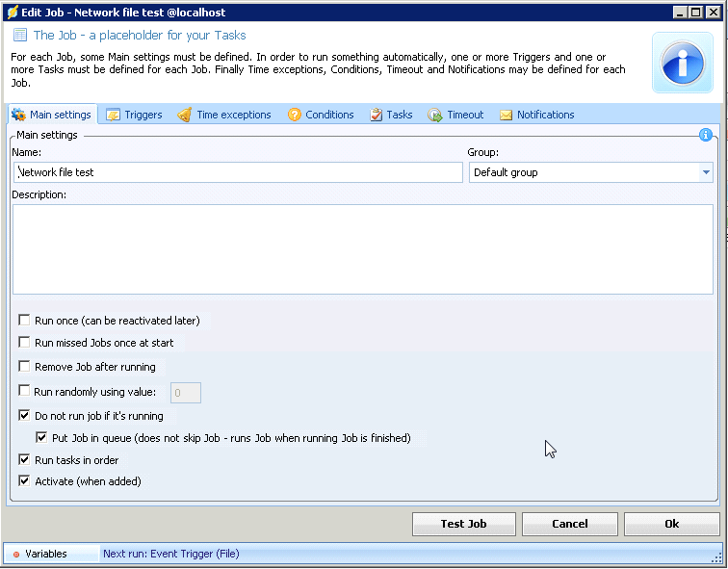
Task: Toggle Run missed Jobs once at start
Action: (24, 342)
